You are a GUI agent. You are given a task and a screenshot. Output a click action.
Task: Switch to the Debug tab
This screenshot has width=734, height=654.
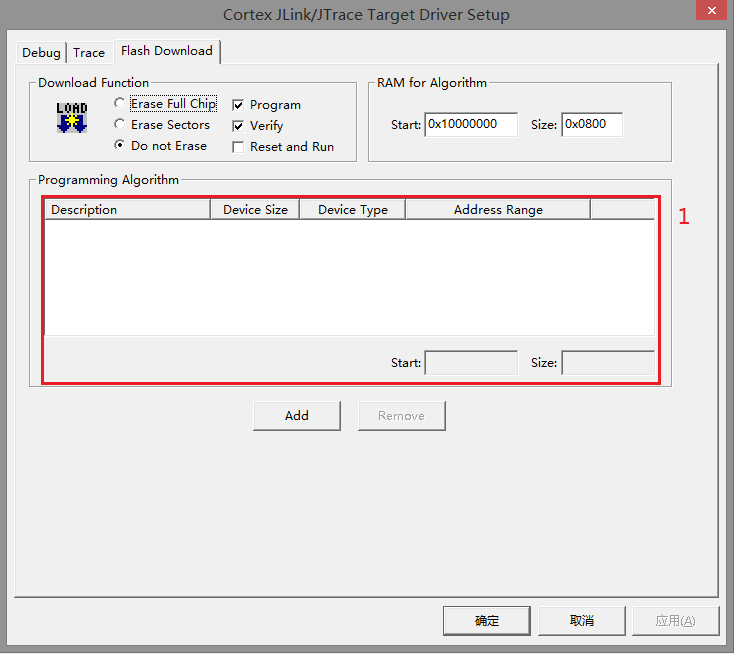pyautogui.click(x=41, y=52)
